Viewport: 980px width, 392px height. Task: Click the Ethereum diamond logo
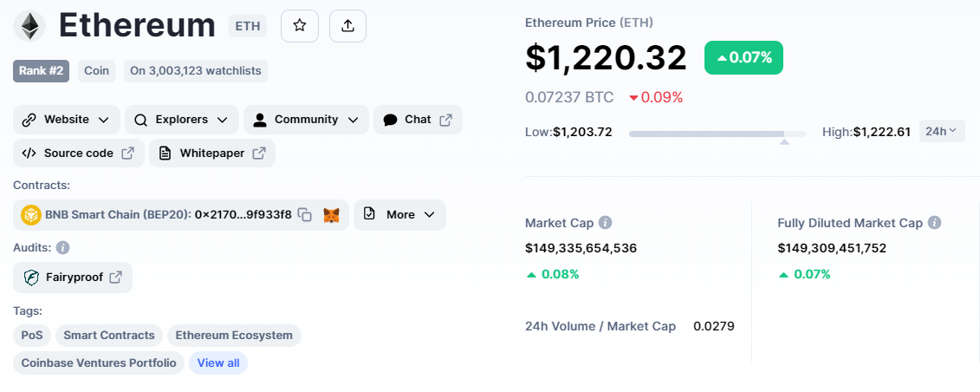pyautogui.click(x=29, y=26)
